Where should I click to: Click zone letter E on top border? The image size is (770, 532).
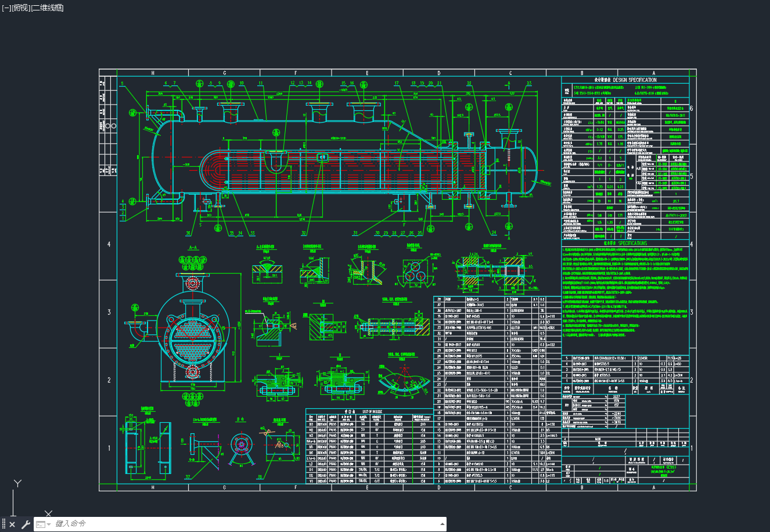(367, 73)
